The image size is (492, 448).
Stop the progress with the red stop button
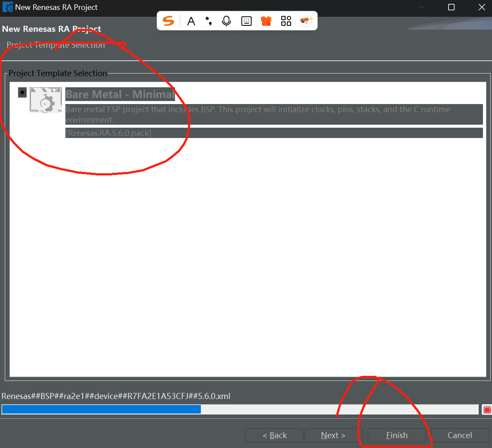[x=487, y=409]
